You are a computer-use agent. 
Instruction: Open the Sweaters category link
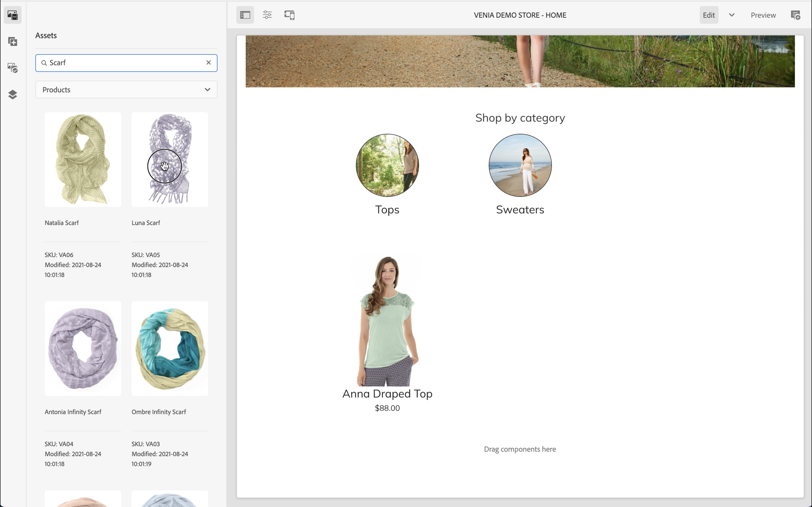(x=520, y=210)
